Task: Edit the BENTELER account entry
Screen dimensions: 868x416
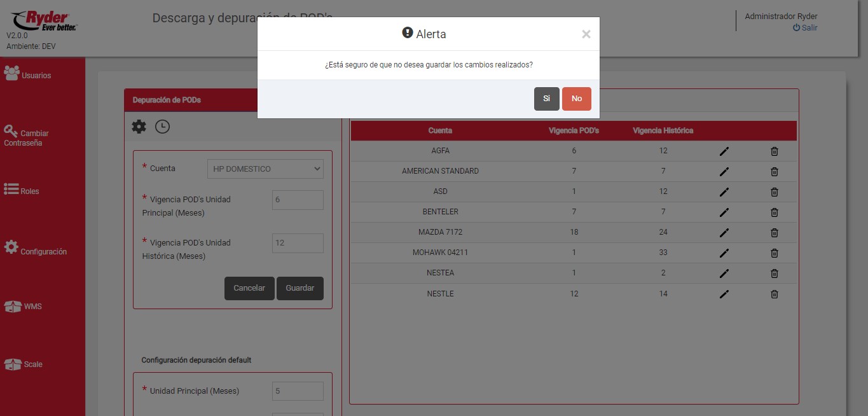Action: click(724, 212)
